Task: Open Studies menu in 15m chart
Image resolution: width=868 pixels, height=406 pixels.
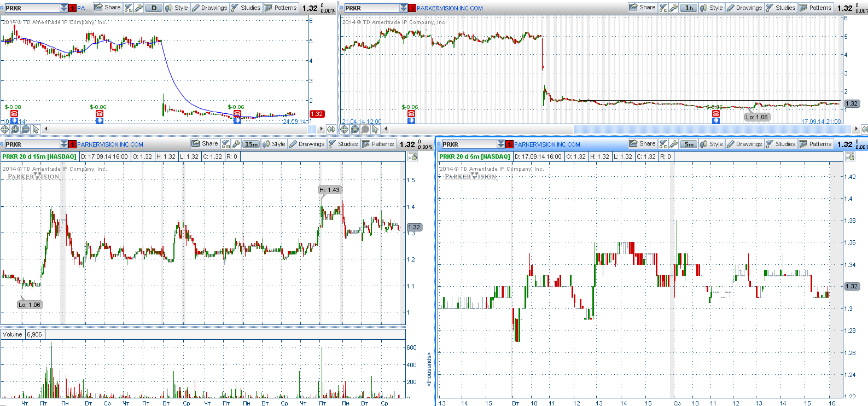Action: (x=343, y=144)
